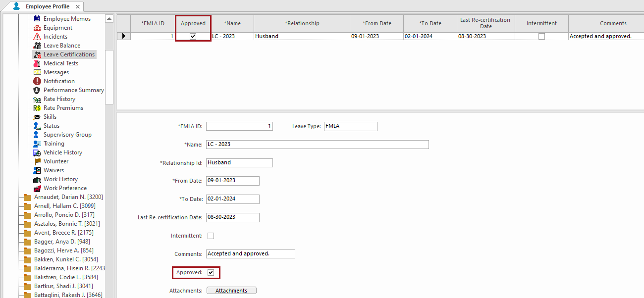Click the row selector arrow for FMLA record 1
The width and height of the screenshot is (644, 298).
[123, 36]
